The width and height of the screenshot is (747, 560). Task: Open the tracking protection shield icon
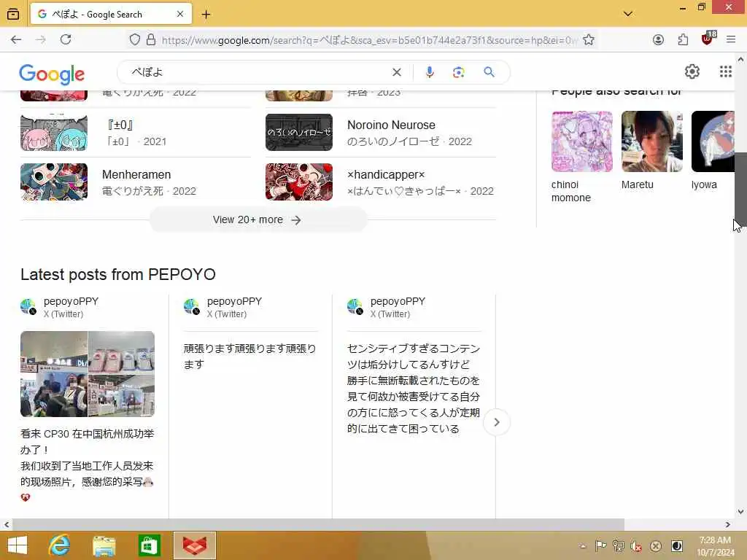tap(135, 39)
